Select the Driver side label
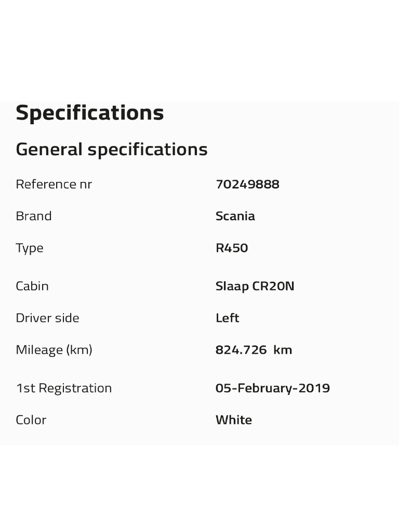This screenshot has height=532, width=399. pyautogui.click(x=48, y=318)
